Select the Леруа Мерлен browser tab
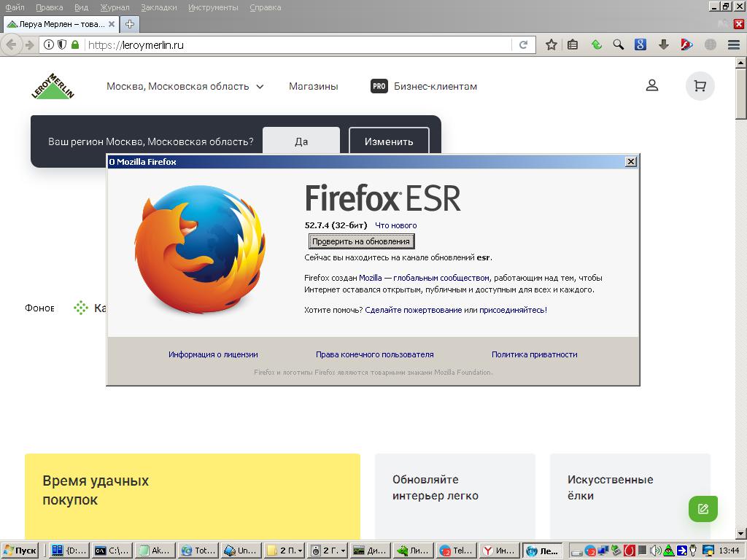Screen dimensions: 747x560 [61, 24]
